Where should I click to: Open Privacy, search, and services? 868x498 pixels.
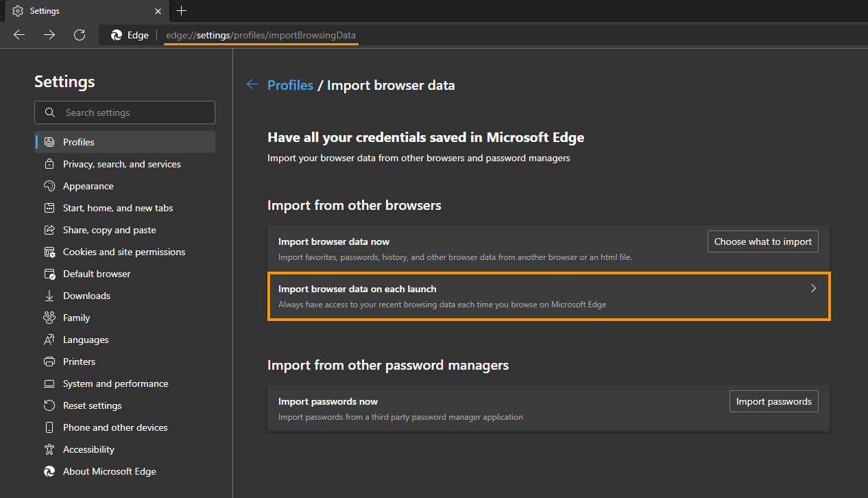(x=125, y=164)
